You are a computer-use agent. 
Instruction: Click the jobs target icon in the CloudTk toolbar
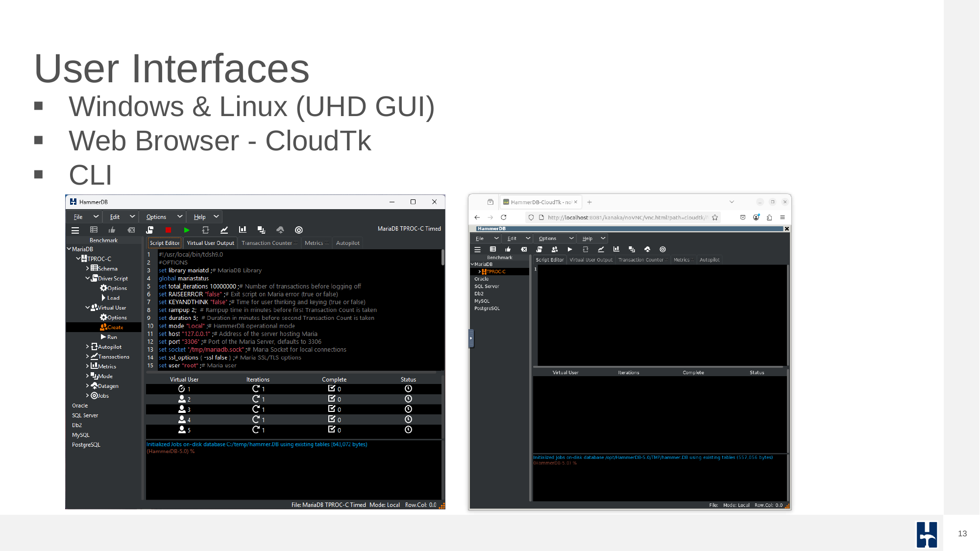point(662,249)
